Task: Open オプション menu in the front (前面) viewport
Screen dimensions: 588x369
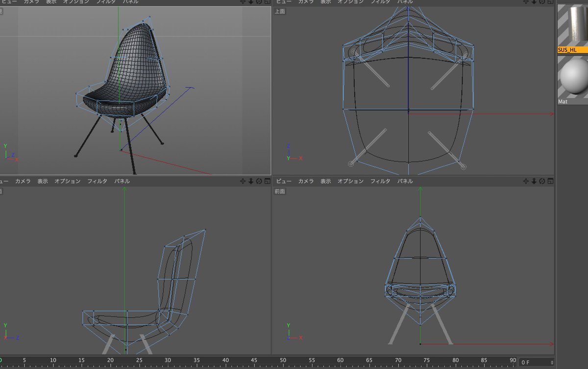Action: coord(350,181)
